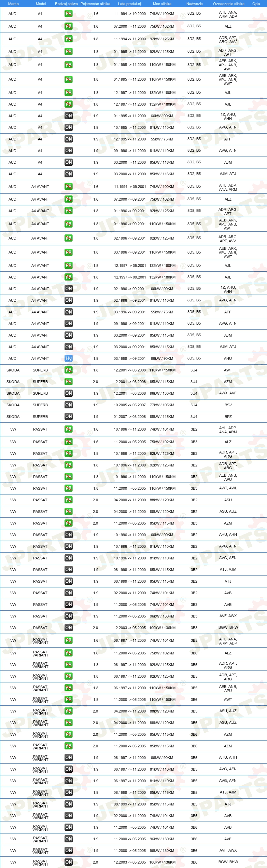Click the Moc silnika column header

pos(162,4)
